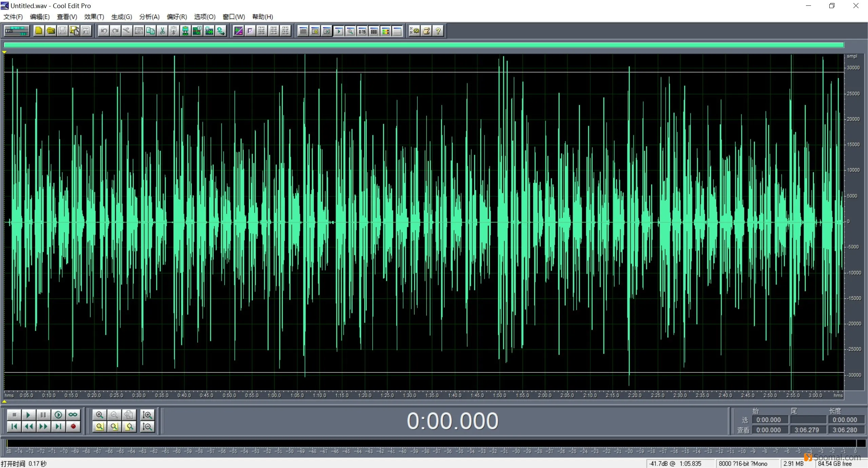Open the 选项(O) menu
Image resolution: width=868 pixels, height=468 pixels.
[205, 17]
